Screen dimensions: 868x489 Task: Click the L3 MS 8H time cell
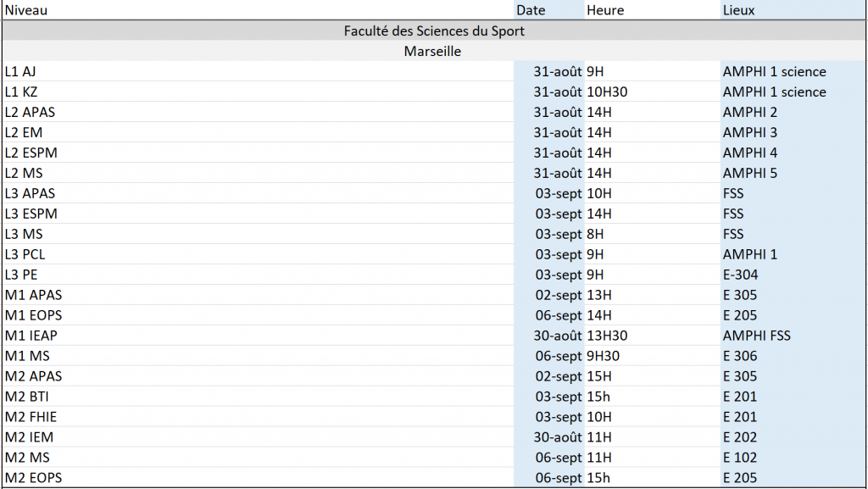[652, 234]
